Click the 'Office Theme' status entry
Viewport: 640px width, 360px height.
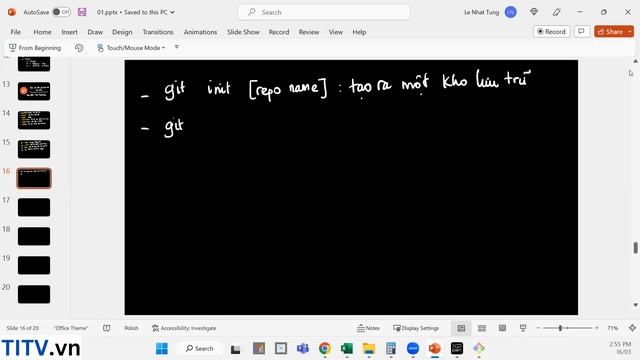click(71, 328)
